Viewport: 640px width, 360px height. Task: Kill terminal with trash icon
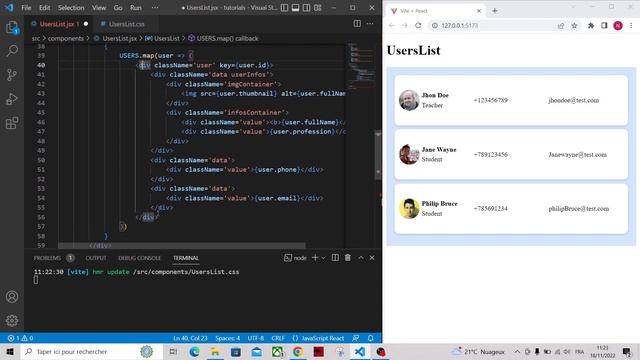pyautogui.click(x=348, y=258)
